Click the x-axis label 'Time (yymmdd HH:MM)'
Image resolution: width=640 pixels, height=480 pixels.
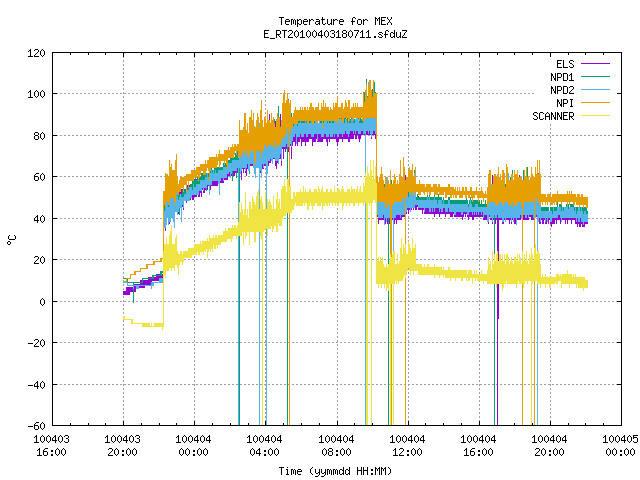click(336, 471)
